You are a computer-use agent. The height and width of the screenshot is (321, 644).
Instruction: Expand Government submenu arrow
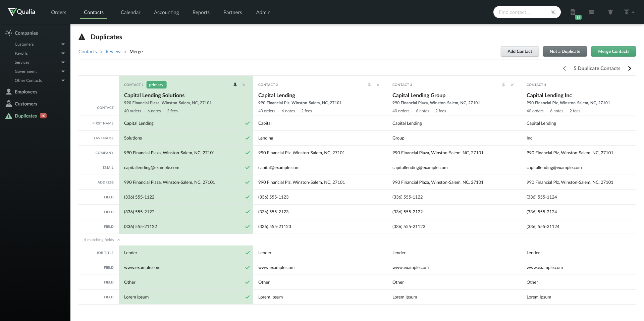point(63,71)
